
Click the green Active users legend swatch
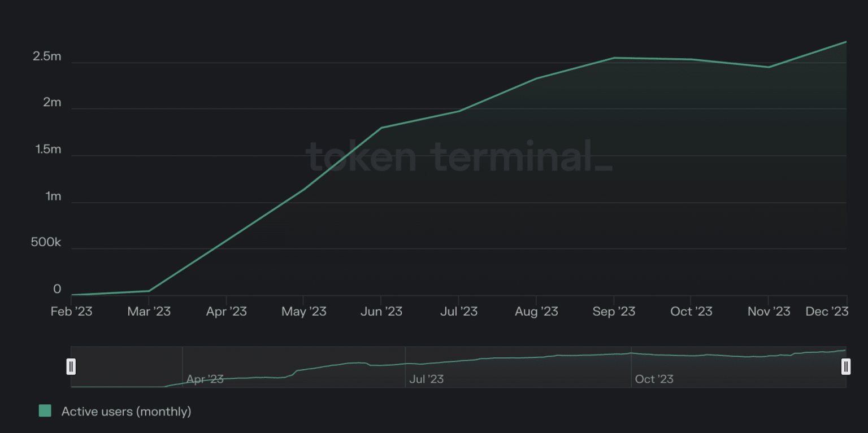point(45,411)
